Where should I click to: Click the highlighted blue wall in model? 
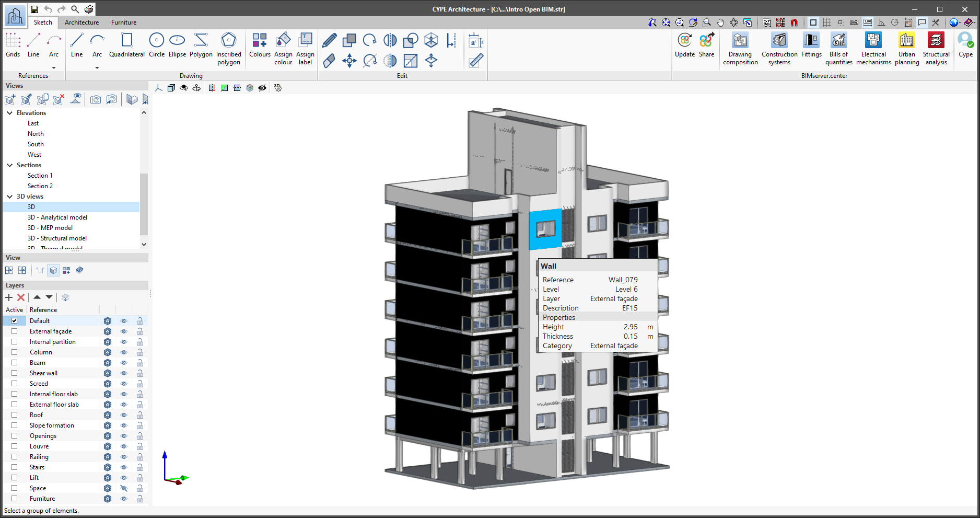[x=545, y=229]
